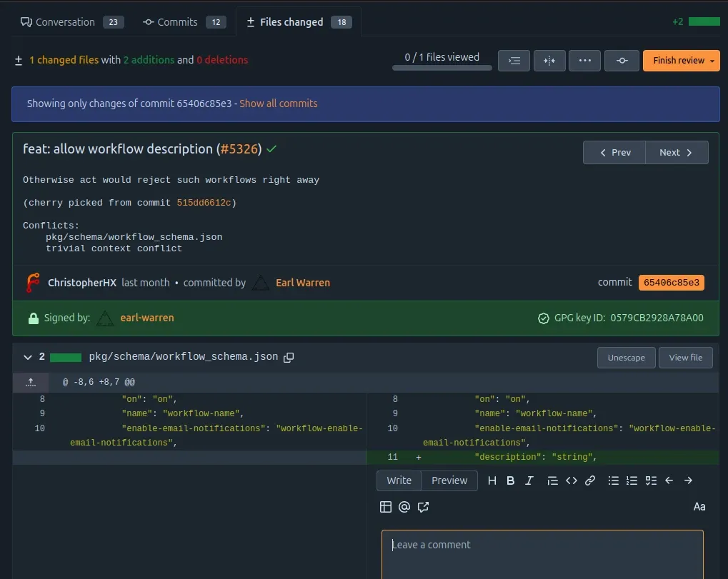Toggle monospace text with the Aa icon
The height and width of the screenshot is (579, 728).
[699, 507]
